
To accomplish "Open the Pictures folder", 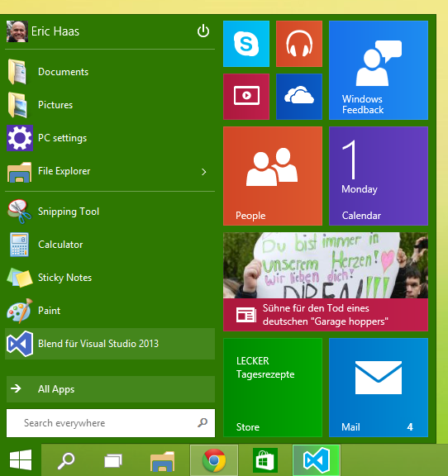I will tap(110, 105).
